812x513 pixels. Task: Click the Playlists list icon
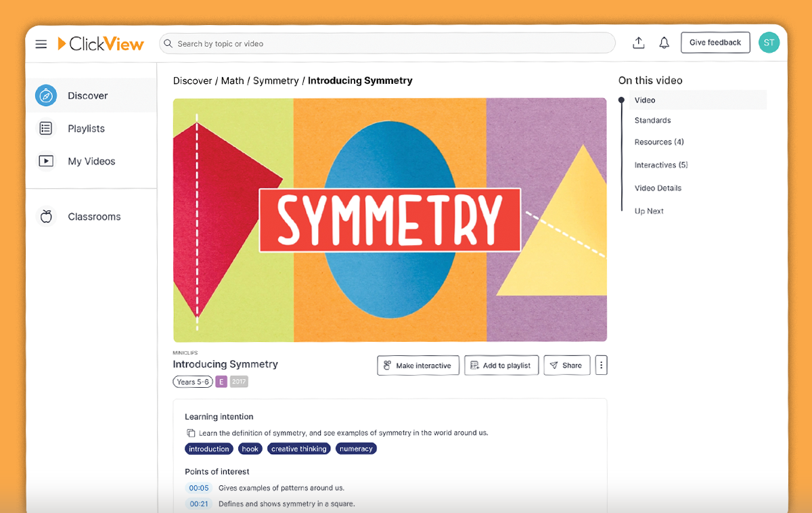(x=46, y=129)
